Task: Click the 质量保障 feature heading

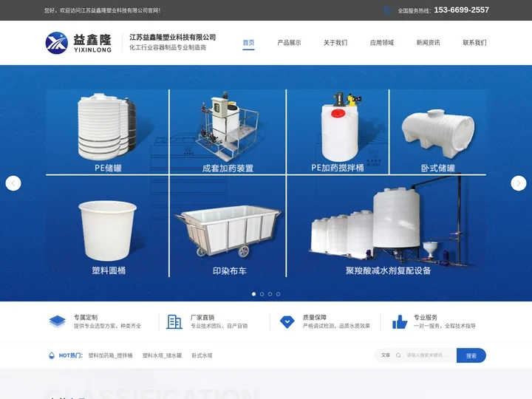Action: (x=315, y=318)
